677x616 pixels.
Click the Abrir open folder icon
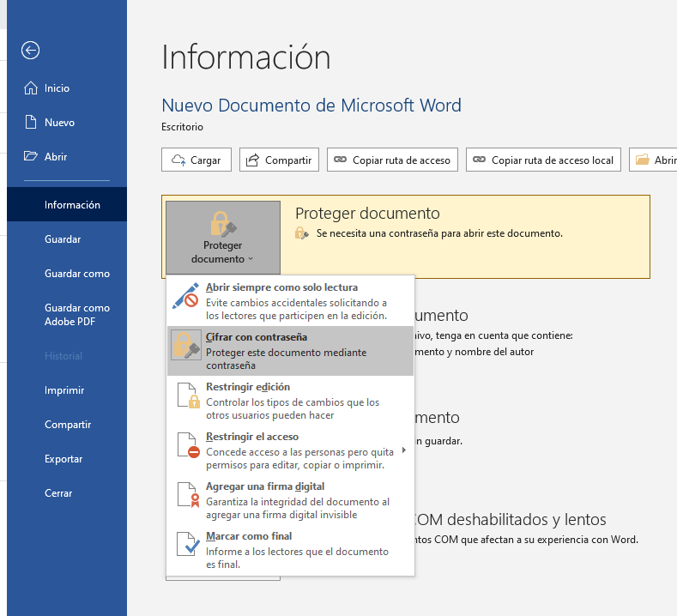[31, 156]
